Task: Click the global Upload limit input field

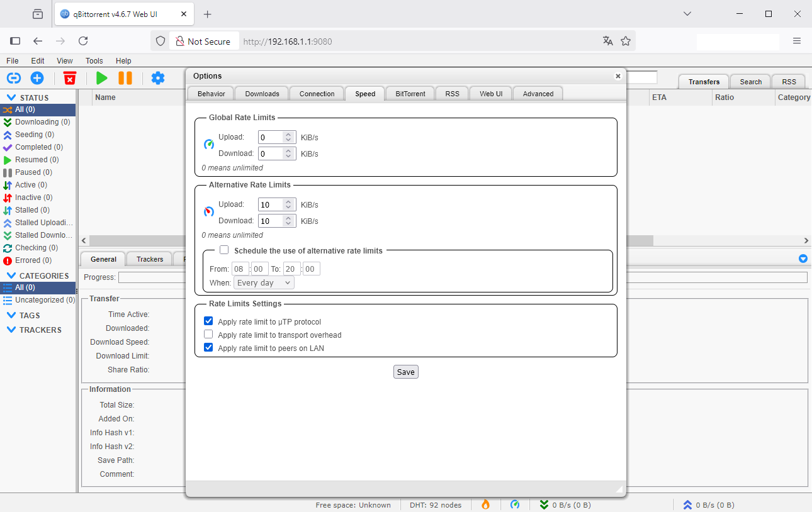Action: (271, 137)
